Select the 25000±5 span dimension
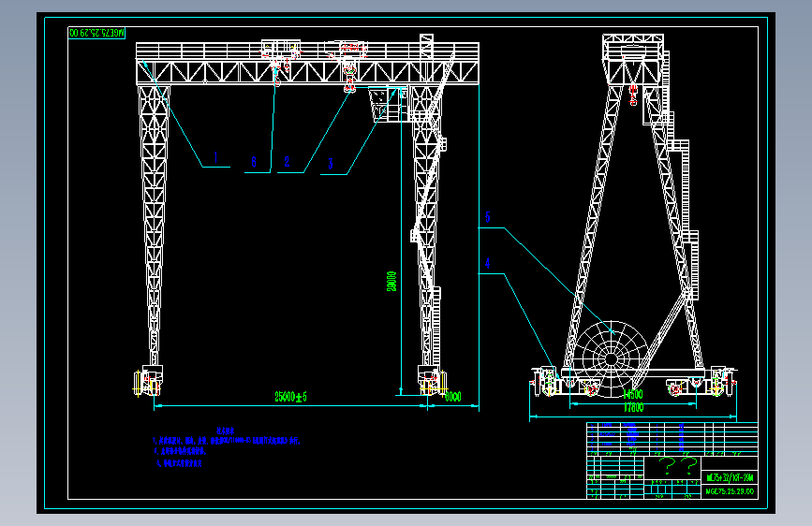Viewport: 812px width, 526px height. (290, 397)
